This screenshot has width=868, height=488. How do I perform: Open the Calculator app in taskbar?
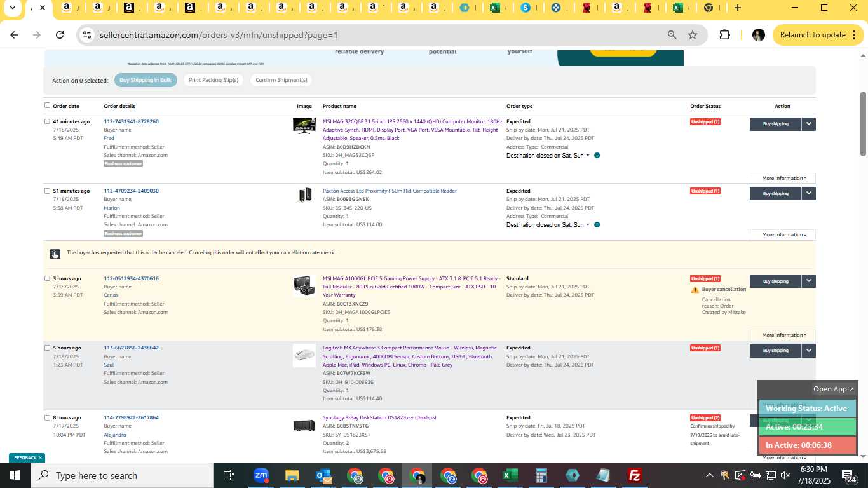[x=541, y=475]
